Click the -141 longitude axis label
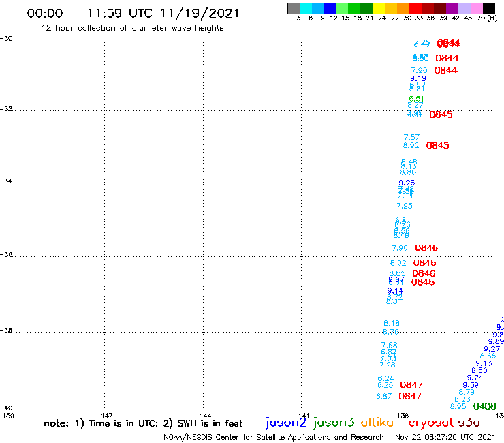This screenshot has width=504, height=443. 301,416
